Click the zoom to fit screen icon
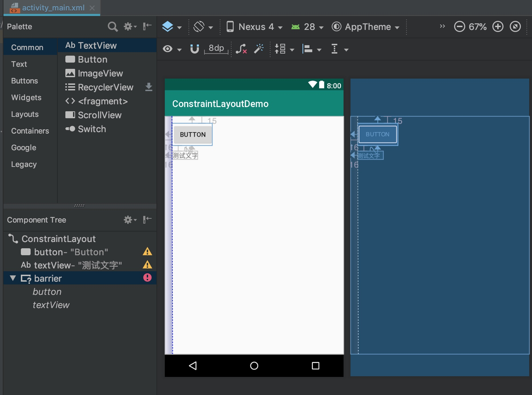 (x=515, y=27)
